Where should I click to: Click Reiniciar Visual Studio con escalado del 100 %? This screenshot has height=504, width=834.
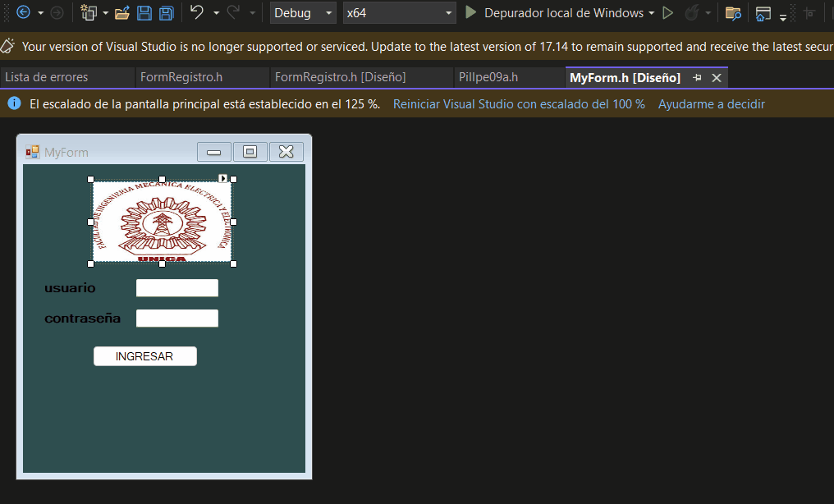point(519,103)
